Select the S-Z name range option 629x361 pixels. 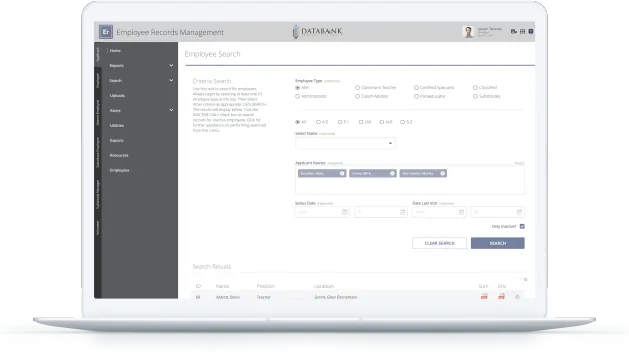402,122
